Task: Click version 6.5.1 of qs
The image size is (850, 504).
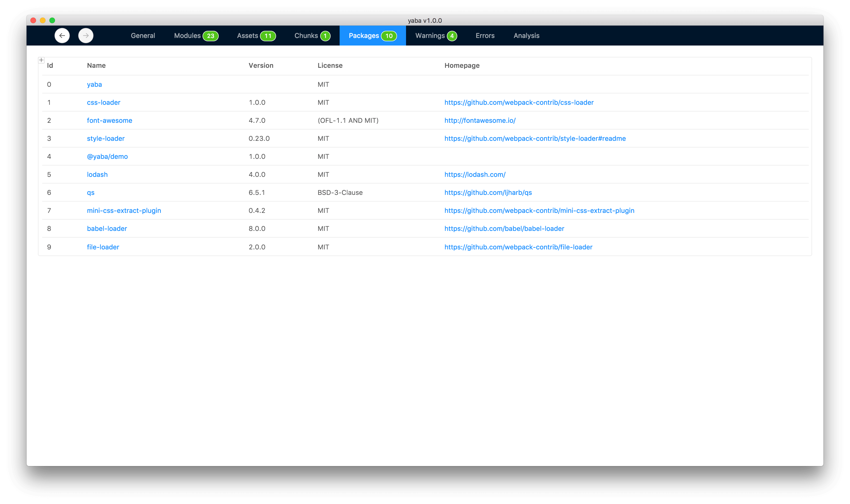Action: click(257, 192)
